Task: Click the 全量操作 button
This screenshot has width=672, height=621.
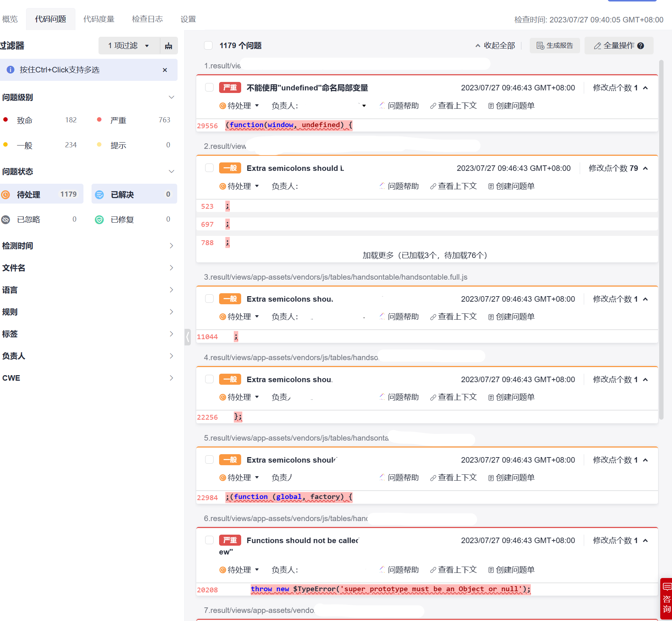Action: coord(619,46)
